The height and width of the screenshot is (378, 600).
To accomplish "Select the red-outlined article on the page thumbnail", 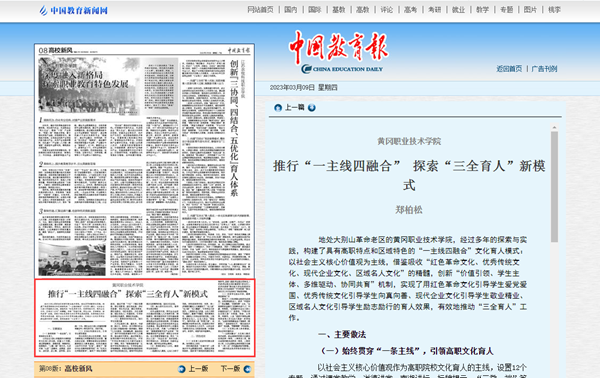I will click(145, 318).
